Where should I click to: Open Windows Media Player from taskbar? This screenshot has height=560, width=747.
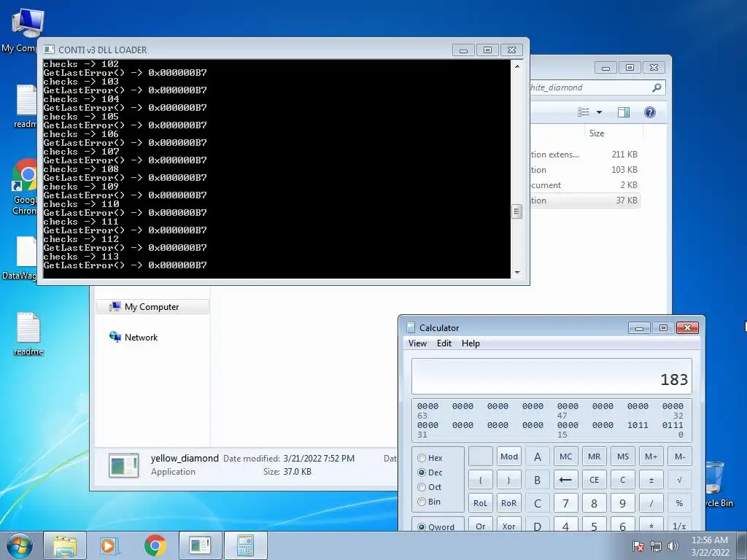click(x=109, y=545)
